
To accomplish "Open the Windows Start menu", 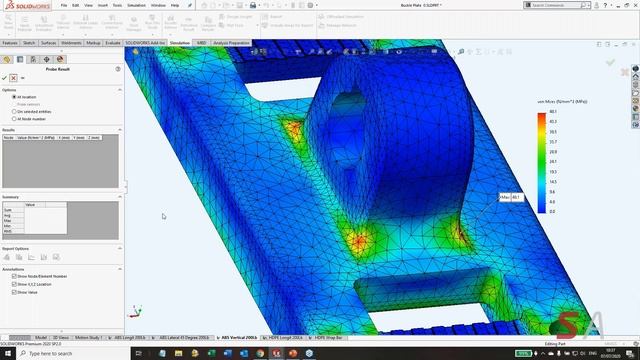I will tap(8, 353).
